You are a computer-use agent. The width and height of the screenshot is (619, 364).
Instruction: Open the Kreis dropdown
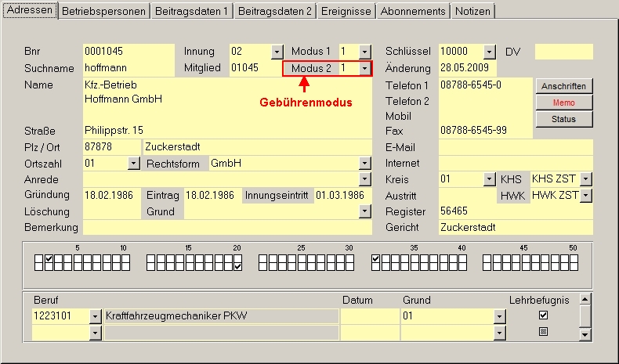coord(490,179)
